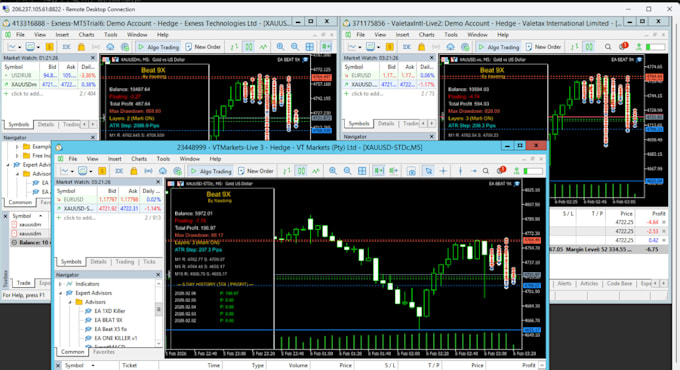Expand Indicators node in VT Markets Navigator

(60, 284)
